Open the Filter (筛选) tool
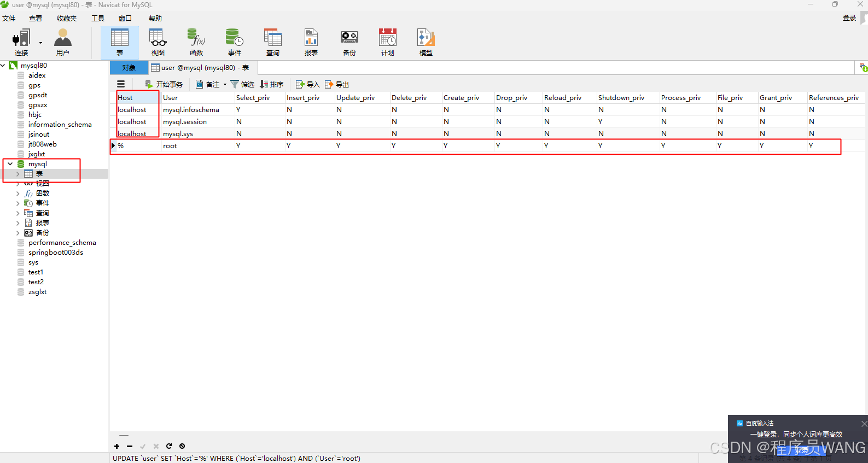 point(242,84)
